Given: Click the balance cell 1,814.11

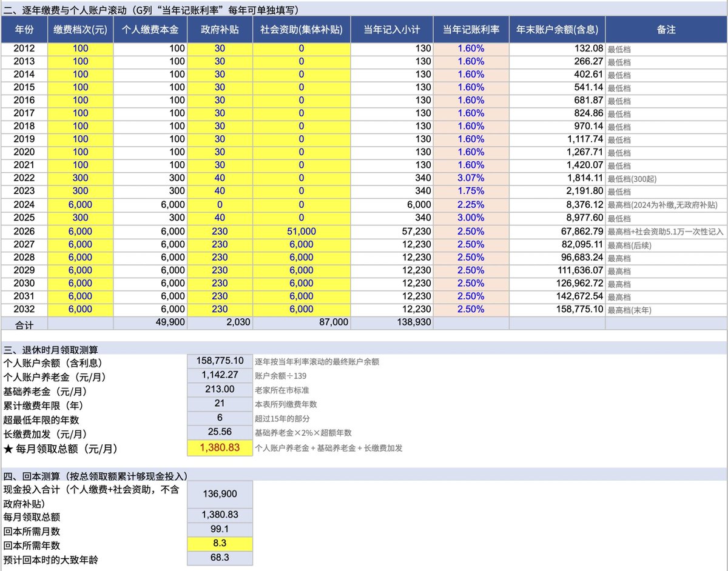Looking at the screenshot, I should click(x=557, y=178).
